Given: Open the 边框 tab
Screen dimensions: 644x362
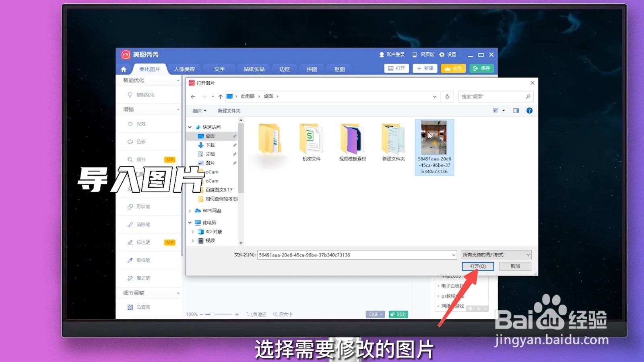Looking at the screenshot, I should [x=285, y=69].
